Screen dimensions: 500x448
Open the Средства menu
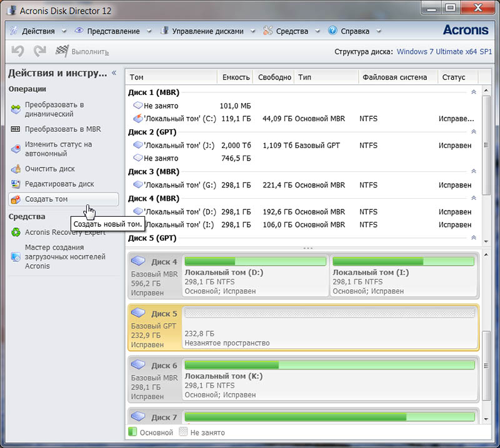(x=292, y=31)
